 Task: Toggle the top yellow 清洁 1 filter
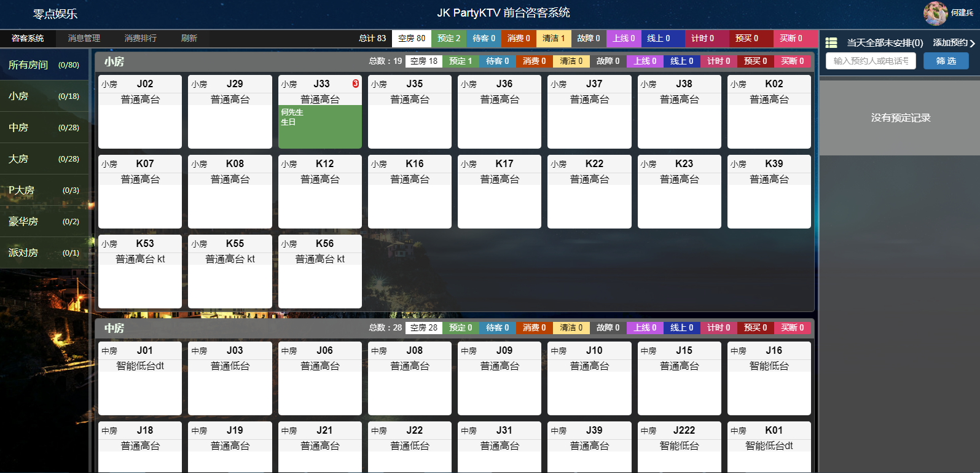(553, 38)
